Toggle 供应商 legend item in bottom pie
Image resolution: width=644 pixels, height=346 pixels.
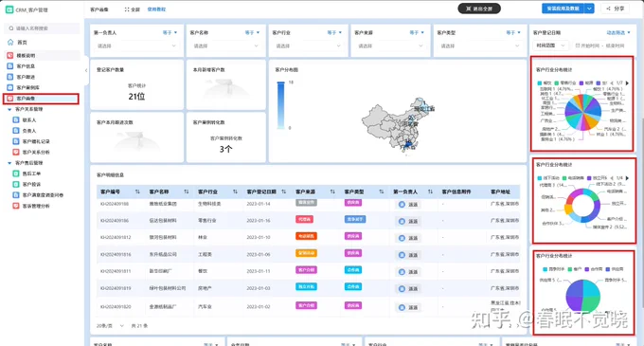[615, 269]
